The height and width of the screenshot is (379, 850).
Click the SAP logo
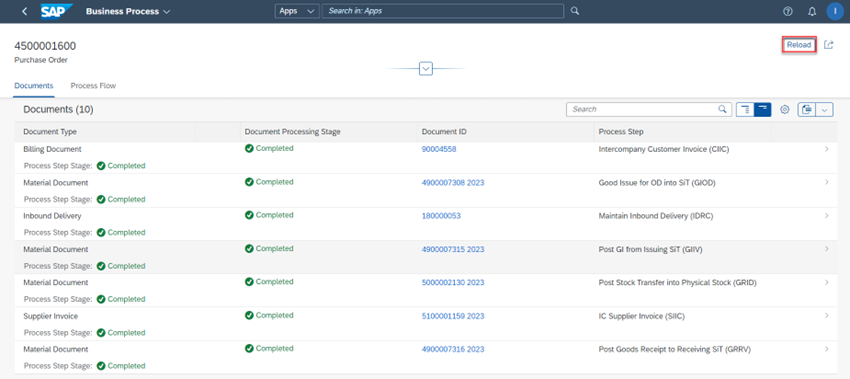[57, 11]
